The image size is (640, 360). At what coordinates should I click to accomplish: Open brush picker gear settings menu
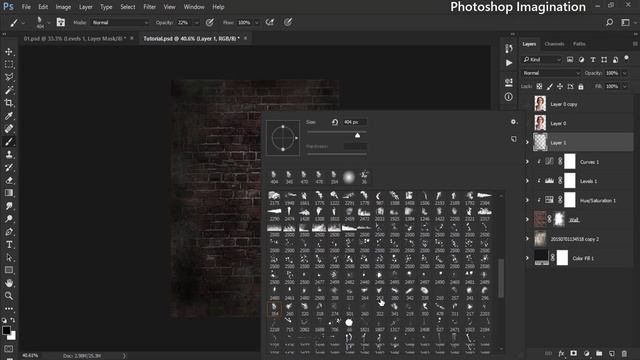(x=513, y=122)
